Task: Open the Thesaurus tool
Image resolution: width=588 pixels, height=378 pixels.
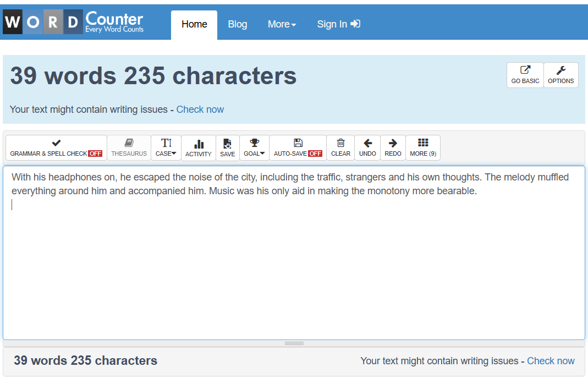Action: pyautogui.click(x=129, y=148)
